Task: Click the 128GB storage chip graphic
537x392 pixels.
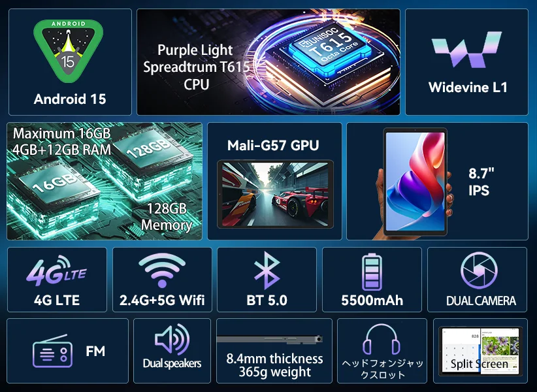Action: pyautogui.click(x=148, y=166)
